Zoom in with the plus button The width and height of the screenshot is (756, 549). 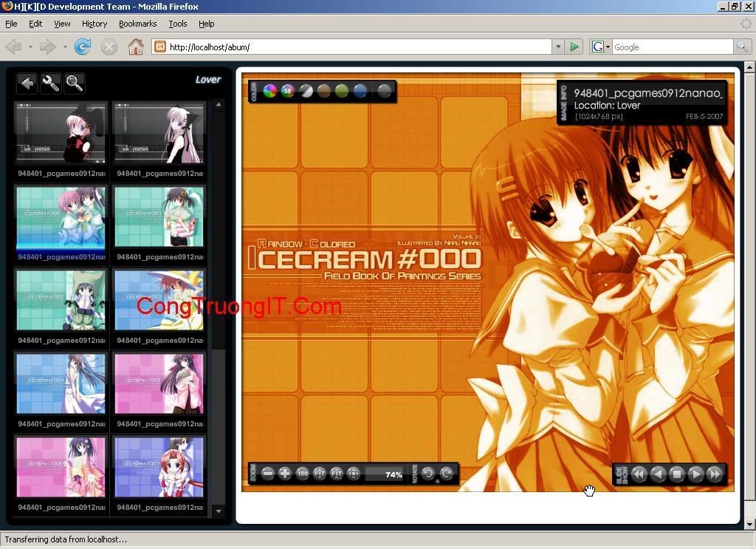(x=285, y=474)
